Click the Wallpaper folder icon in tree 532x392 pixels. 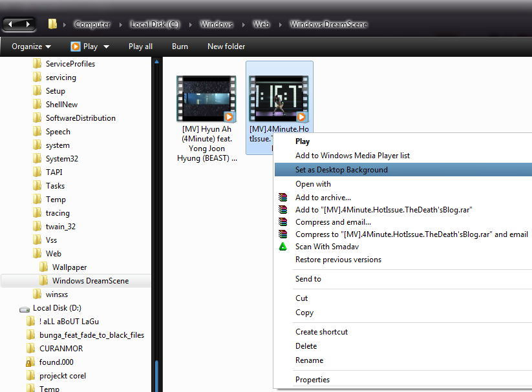click(x=43, y=267)
